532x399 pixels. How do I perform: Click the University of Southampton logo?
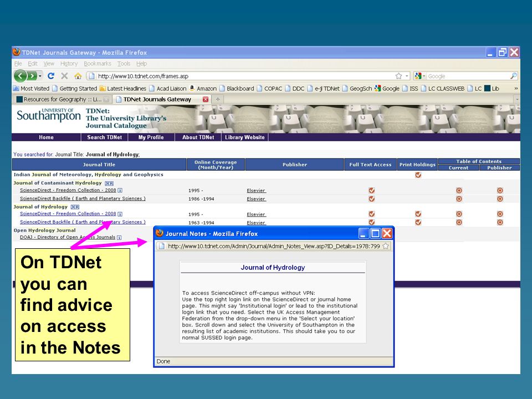click(x=48, y=115)
